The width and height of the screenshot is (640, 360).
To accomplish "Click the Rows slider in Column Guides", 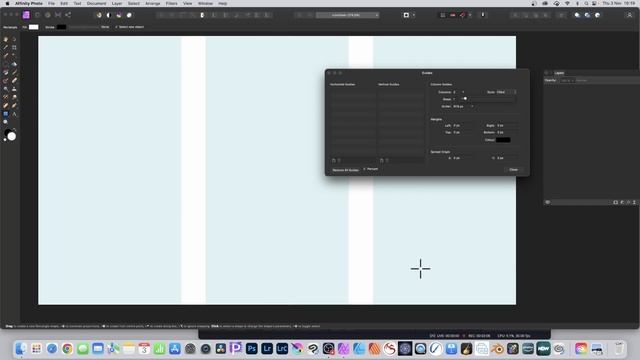I will click(x=488, y=99).
